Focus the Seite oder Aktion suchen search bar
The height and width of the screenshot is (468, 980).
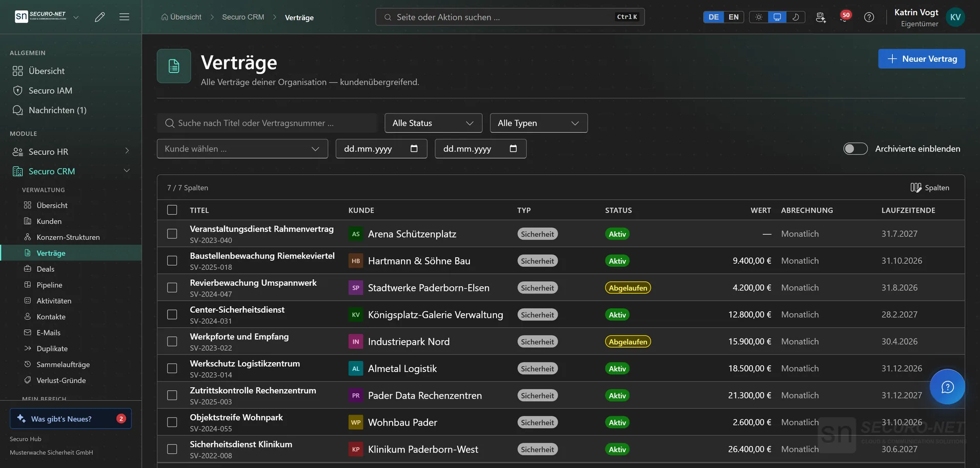click(x=510, y=17)
